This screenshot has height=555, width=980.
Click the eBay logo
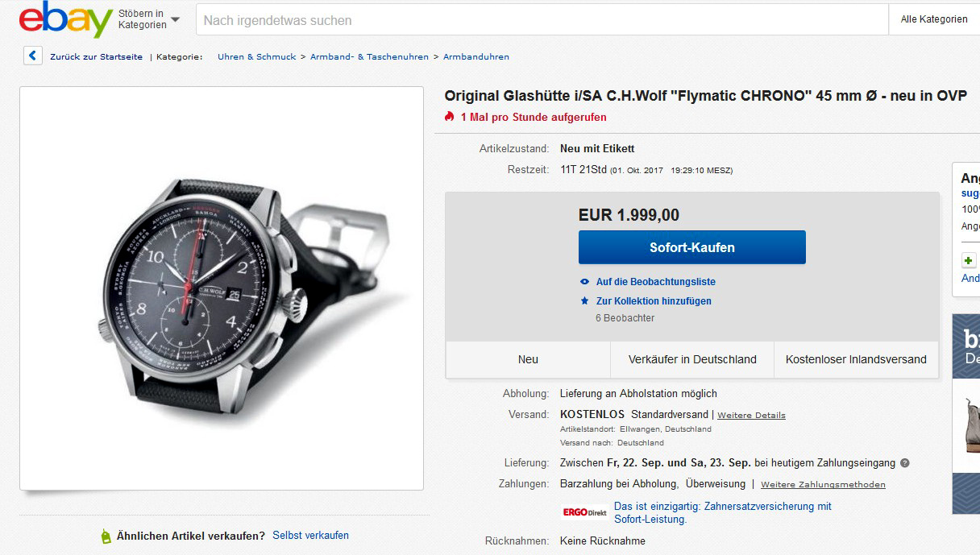pyautogui.click(x=65, y=19)
